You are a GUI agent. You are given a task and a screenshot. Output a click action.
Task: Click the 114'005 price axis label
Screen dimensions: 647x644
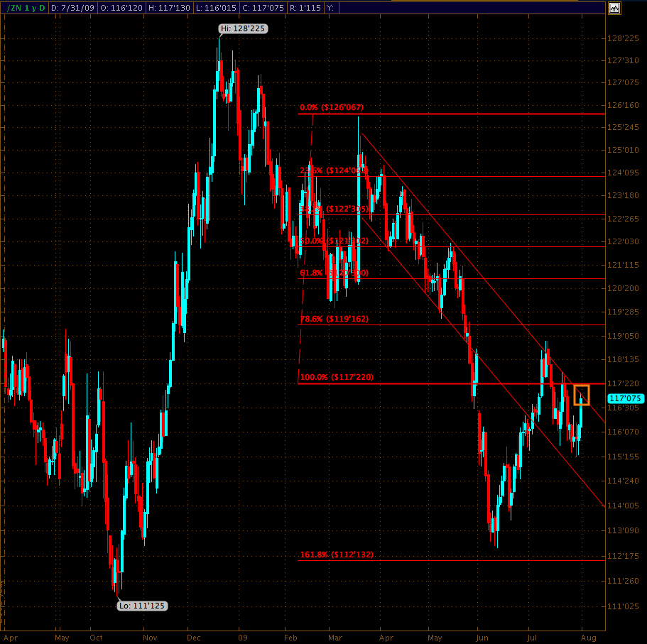pyautogui.click(x=623, y=506)
